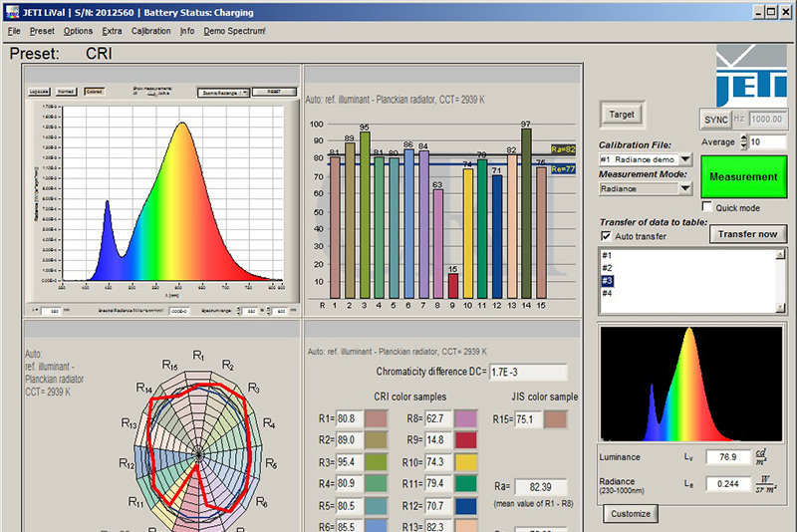Open the Extra menu

112,31
